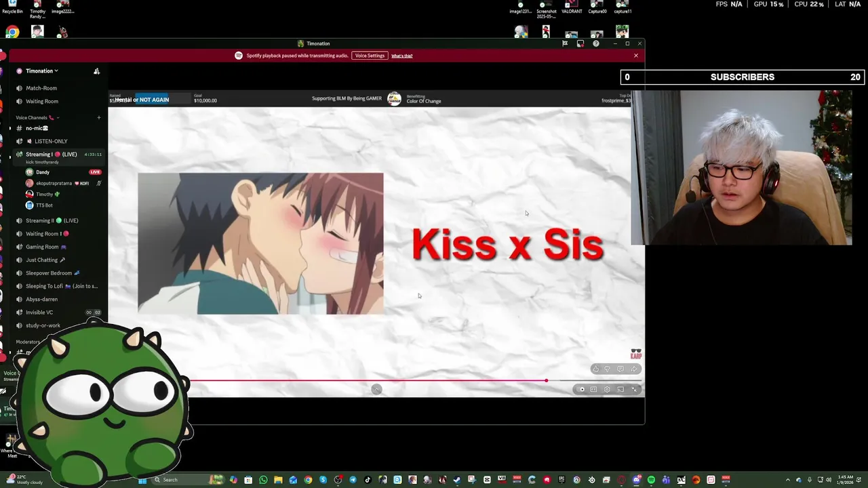This screenshot has height=488, width=868.
Task: Click the play button in stream controls
Action: click(x=581, y=389)
